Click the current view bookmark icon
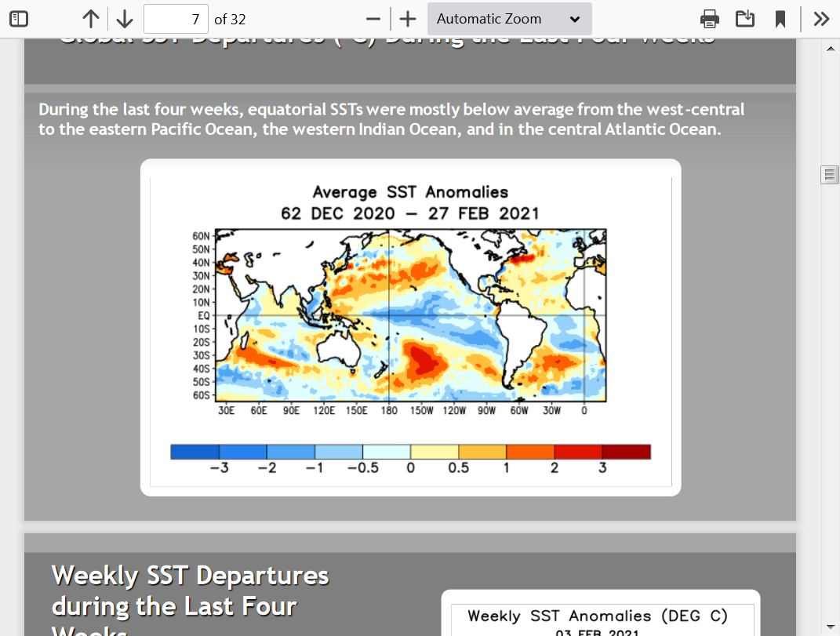840x636 pixels. (x=780, y=20)
